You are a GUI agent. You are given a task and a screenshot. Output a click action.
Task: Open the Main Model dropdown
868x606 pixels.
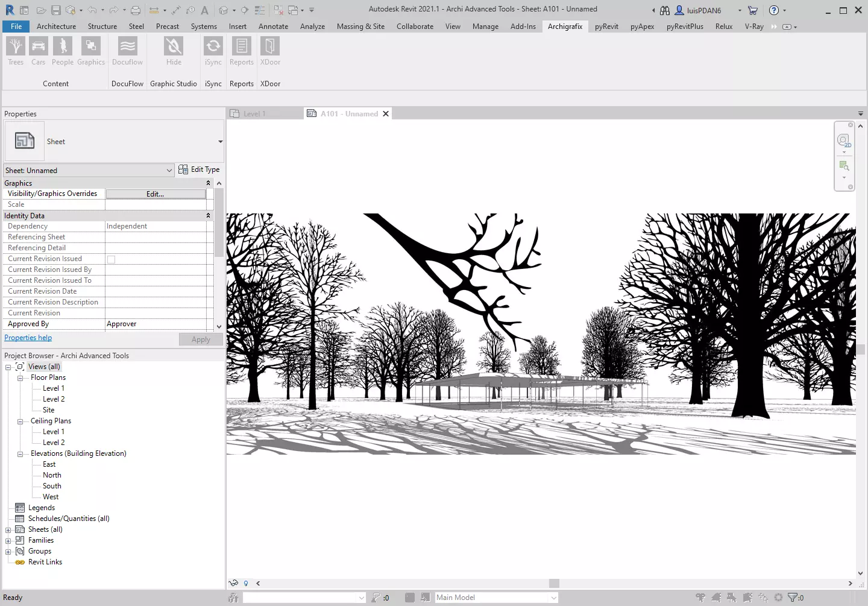point(552,598)
